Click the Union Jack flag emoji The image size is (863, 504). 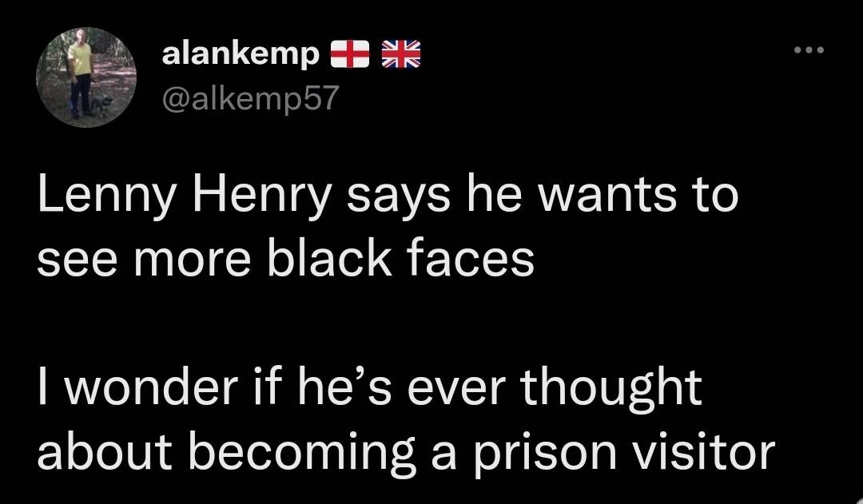400,54
